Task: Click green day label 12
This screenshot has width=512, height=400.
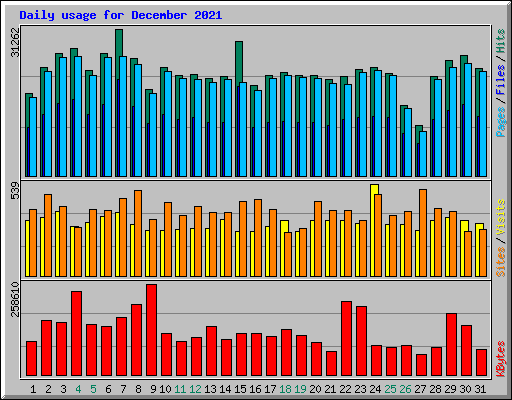Action: pyautogui.click(x=195, y=389)
